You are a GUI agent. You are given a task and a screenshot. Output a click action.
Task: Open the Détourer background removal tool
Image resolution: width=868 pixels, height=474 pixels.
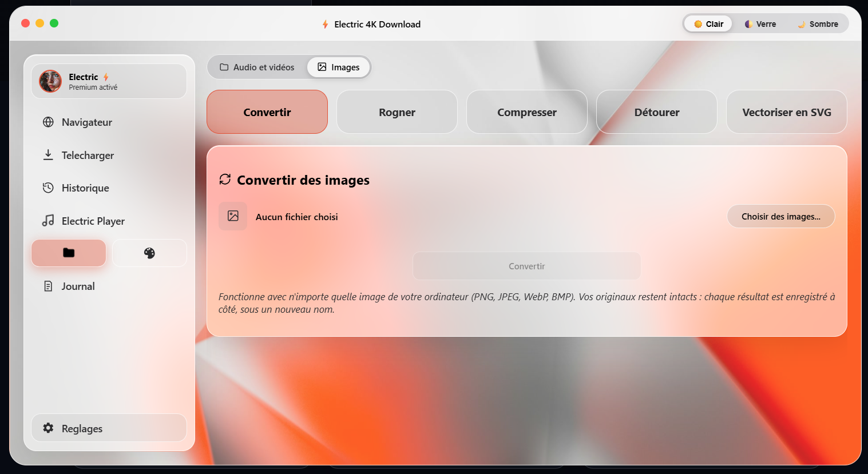[657, 112]
